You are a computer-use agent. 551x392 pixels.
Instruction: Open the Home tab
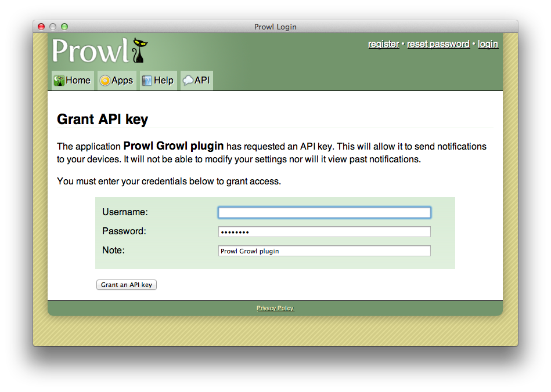[73, 81]
